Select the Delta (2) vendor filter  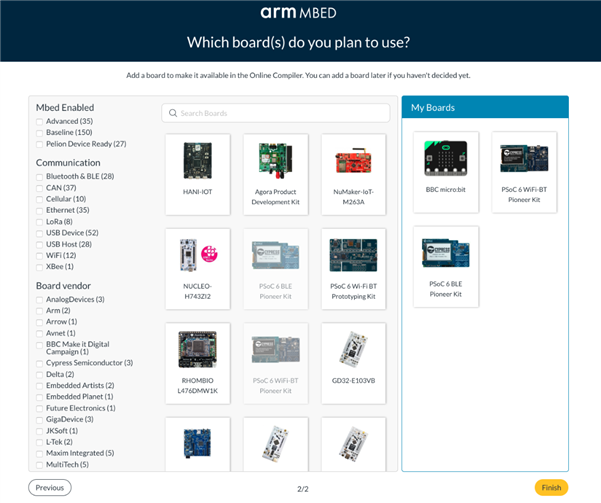coord(39,375)
